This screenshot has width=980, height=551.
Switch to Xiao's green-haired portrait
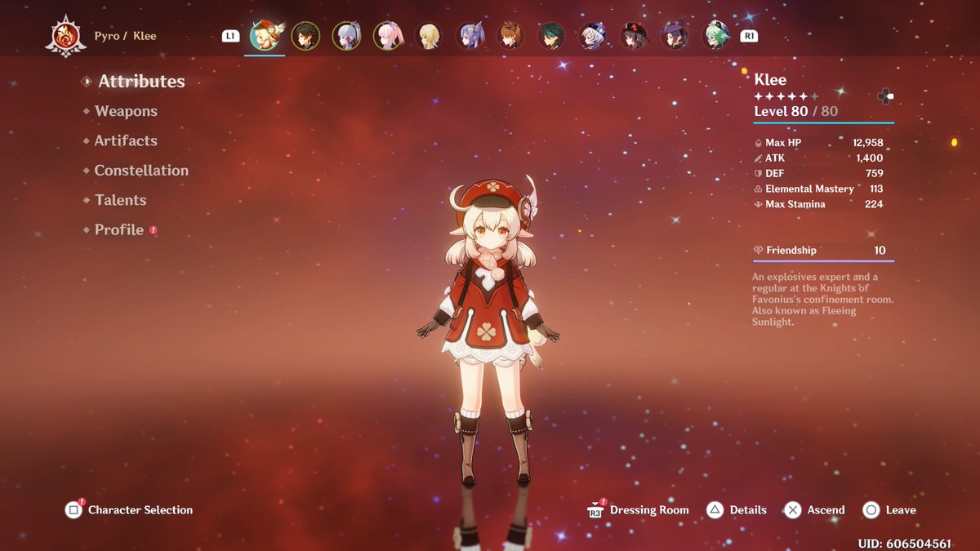pyautogui.click(x=552, y=36)
